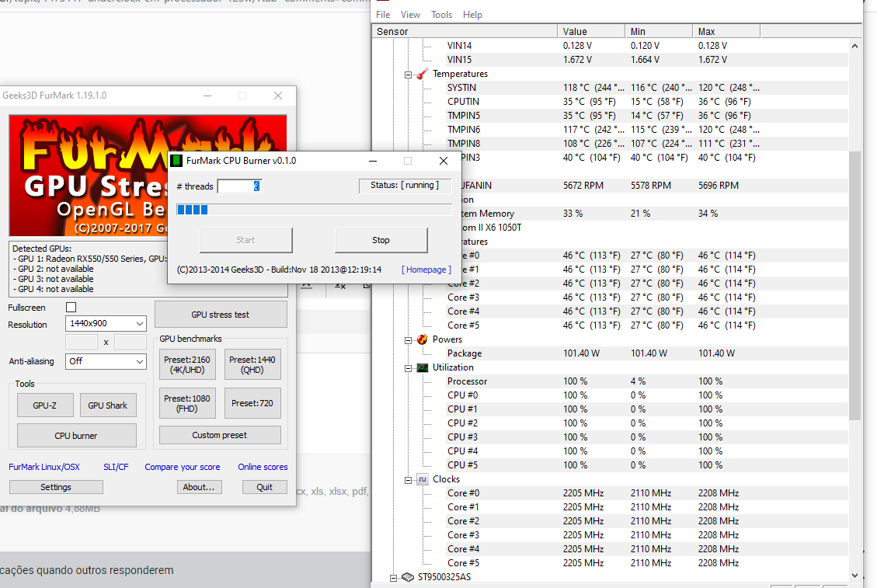
Task: Visit the Homepage link in CPU Burner
Action: point(426,270)
